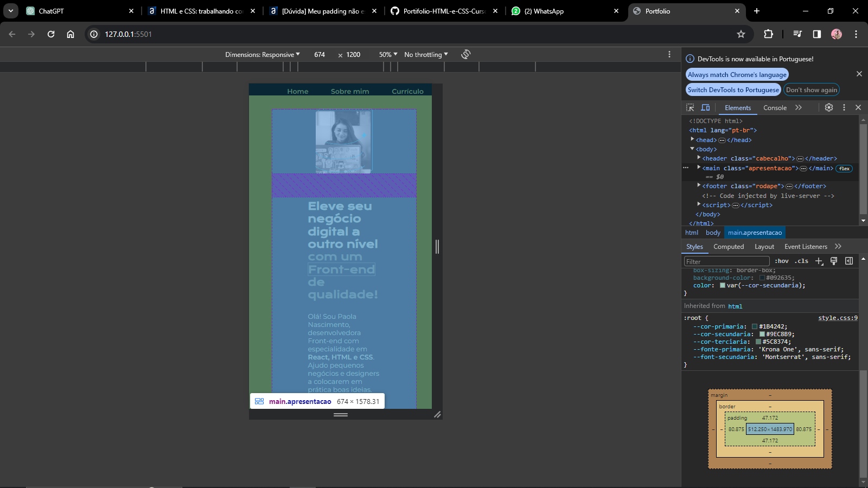Viewport: 868px width, 488px height.
Task: Click the rotate device orientation icon
Action: [x=465, y=54]
